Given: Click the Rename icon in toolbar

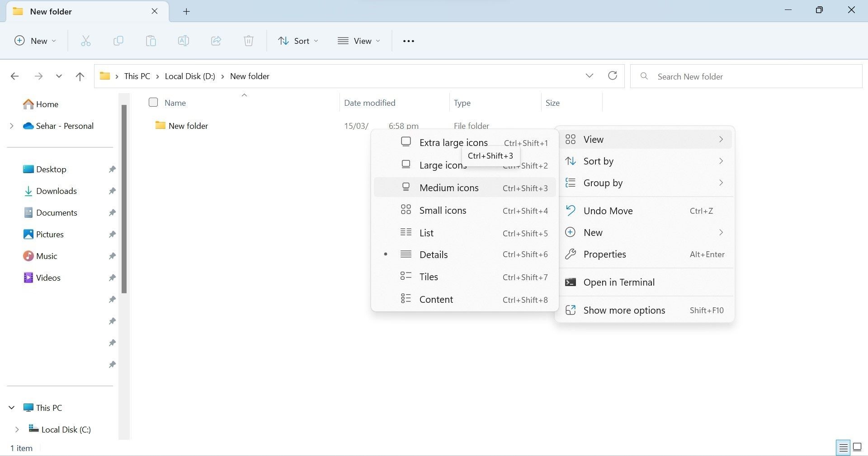Looking at the screenshot, I should [x=183, y=41].
